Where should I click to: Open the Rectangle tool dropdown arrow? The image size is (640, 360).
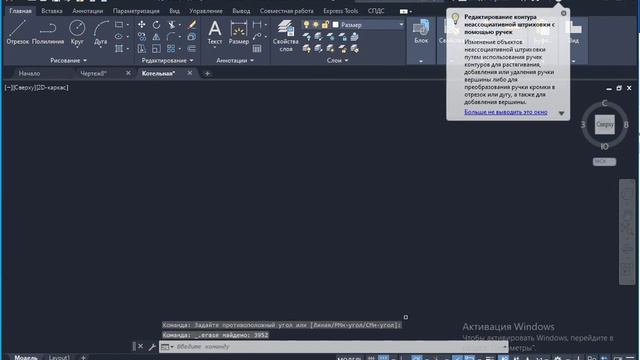tap(128, 25)
